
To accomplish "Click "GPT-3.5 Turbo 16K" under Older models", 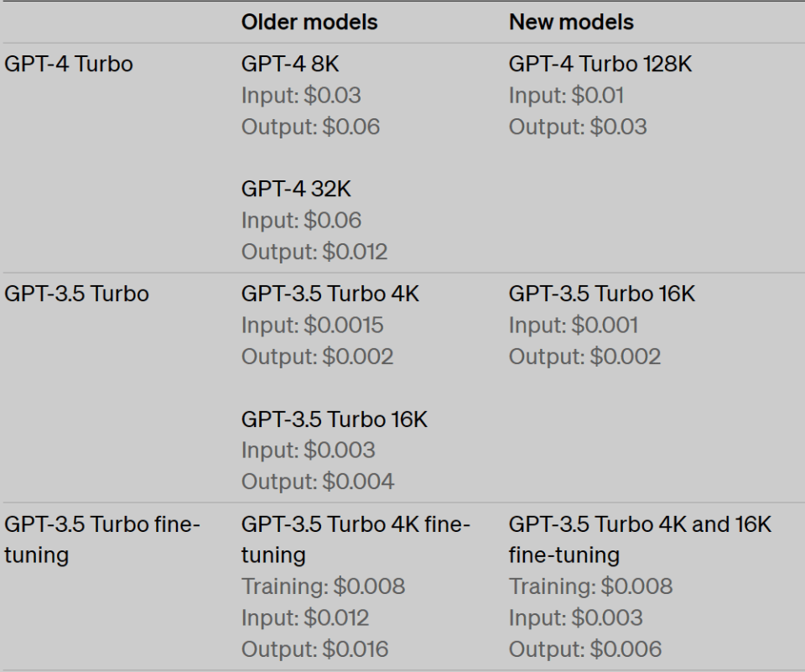I will (335, 419).
